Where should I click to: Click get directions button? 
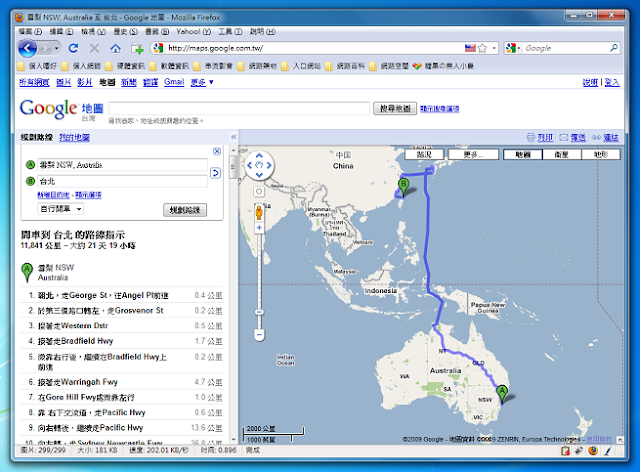[x=185, y=210]
